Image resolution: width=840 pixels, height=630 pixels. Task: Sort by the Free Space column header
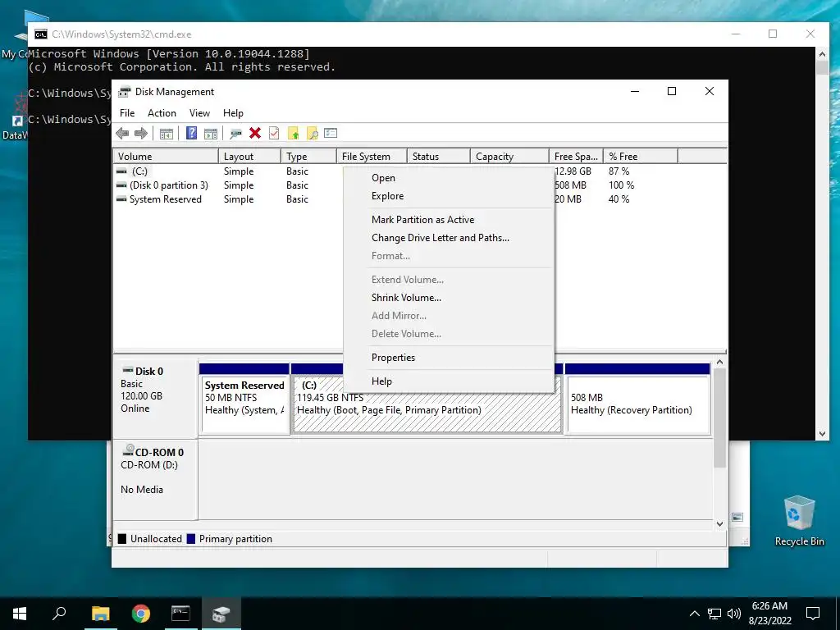(x=576, y=157)
